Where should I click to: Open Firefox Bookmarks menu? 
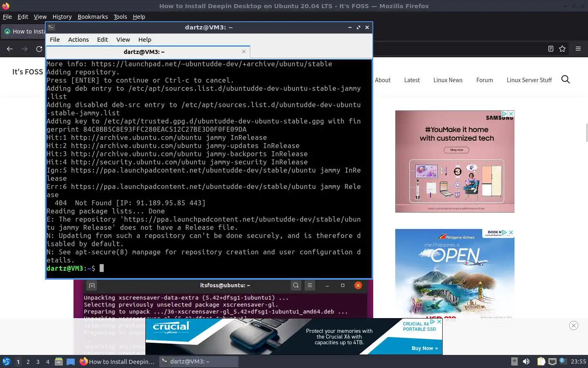coord(93,17)
